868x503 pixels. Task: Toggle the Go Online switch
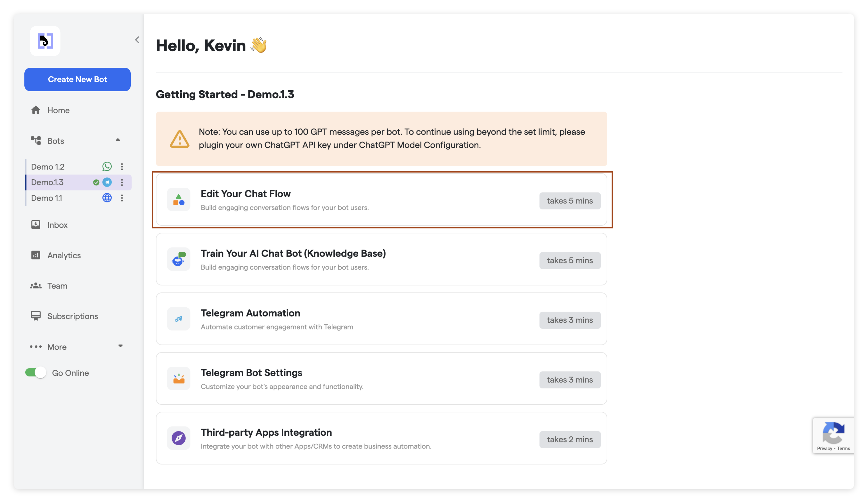click(36, 373)
